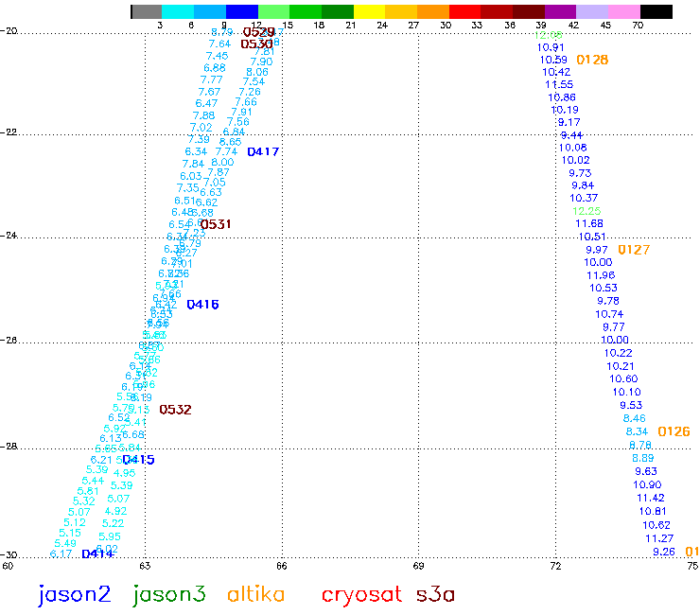This screenshot has width=700, height=615.
Task: Click the latitude axis label -22
Action: (9, 132)
